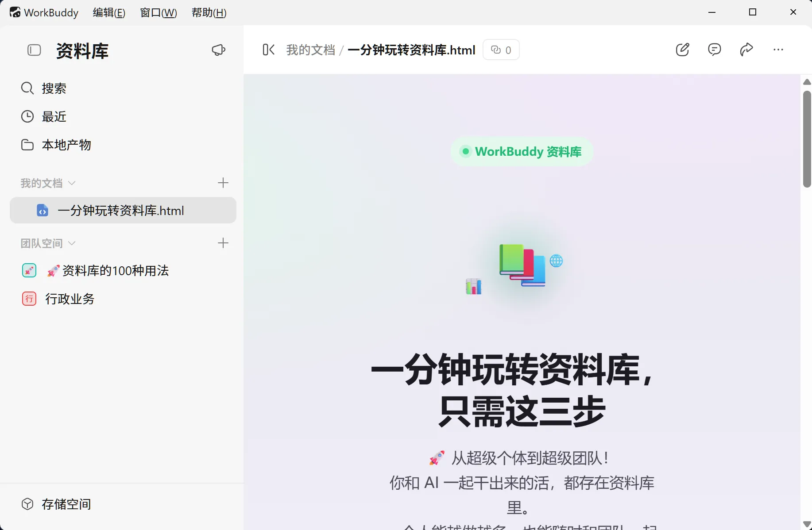The width and height of the screenshot is (812, 530).
Task: Click the stacked books illustration
Action: (522, 265)
